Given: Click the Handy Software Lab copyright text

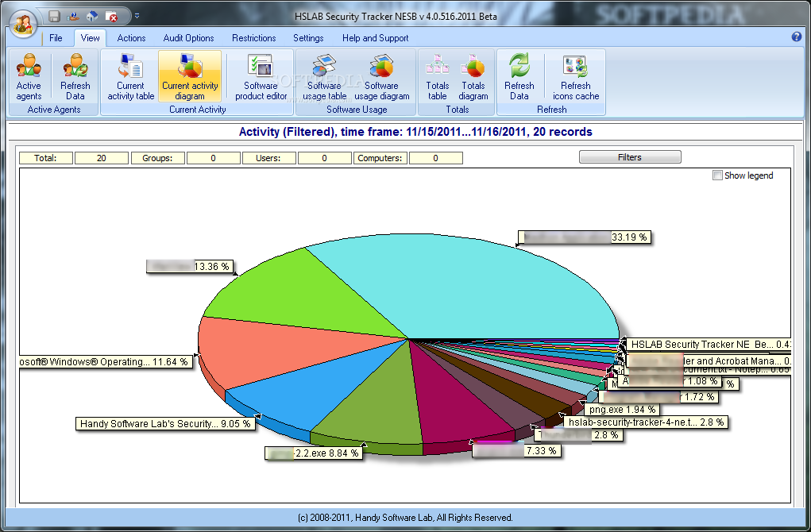Looking at the screenshot, I should pyautogui.click(x=405, y=518).
